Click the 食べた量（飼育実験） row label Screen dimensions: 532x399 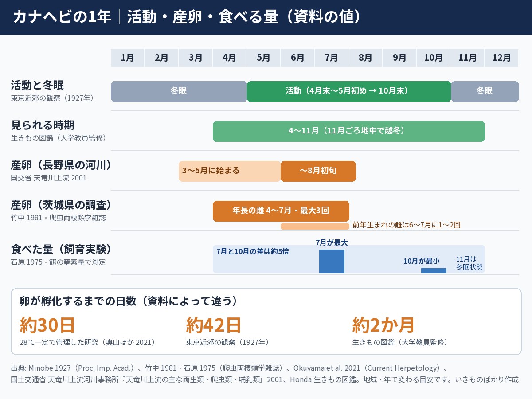tap(60, 249)
